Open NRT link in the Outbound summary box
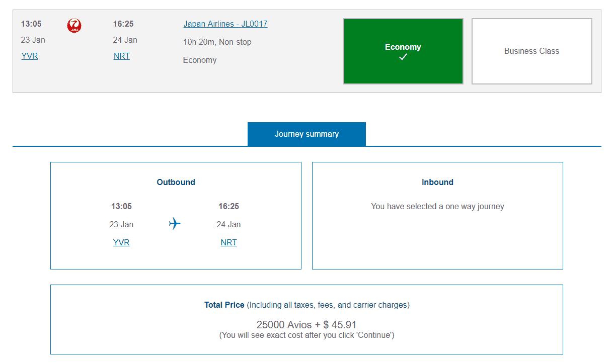 [228, 243]
